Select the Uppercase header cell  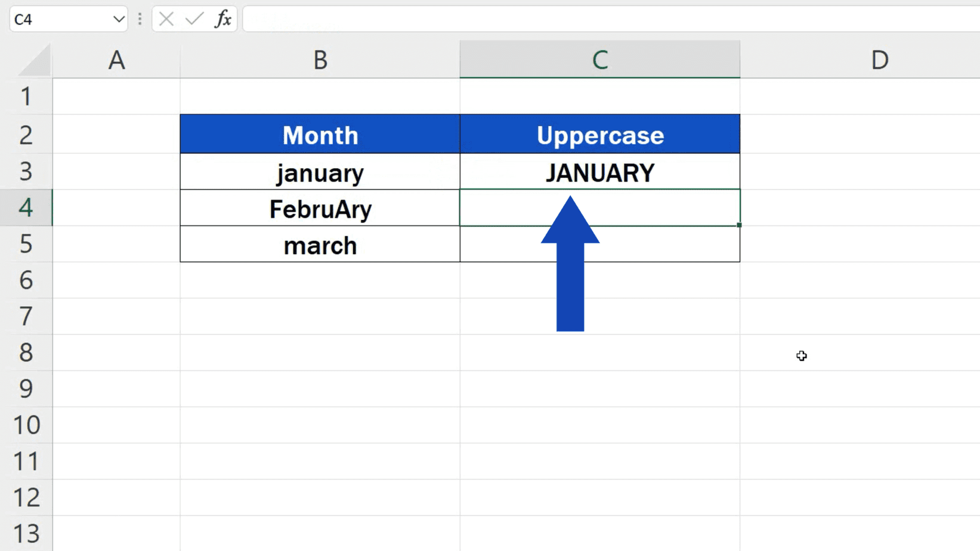pyautogui.click(x=599, y=134)
